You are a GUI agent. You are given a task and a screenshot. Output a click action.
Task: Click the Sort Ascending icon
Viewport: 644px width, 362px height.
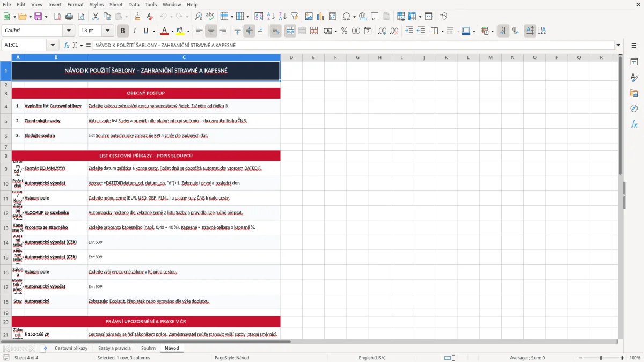coord(271,17)
